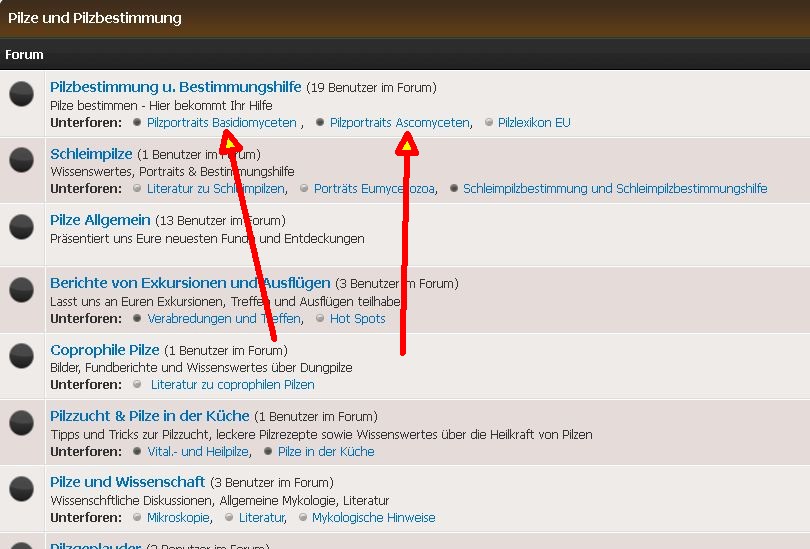Open Verabredungen und Treffen subforum
This screenshot has height=549, width=810.
pos(223,319)
